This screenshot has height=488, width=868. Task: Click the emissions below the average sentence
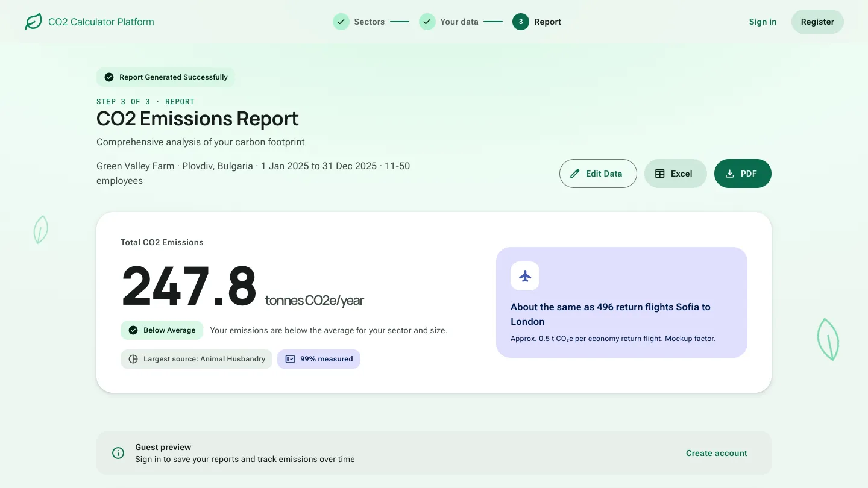click(329, 330)
